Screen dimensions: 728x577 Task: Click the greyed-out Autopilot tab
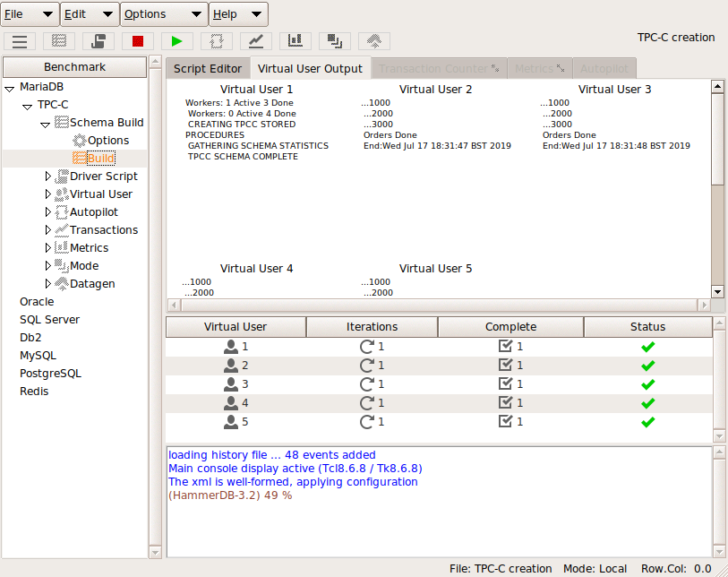click(x=604, y=69)
